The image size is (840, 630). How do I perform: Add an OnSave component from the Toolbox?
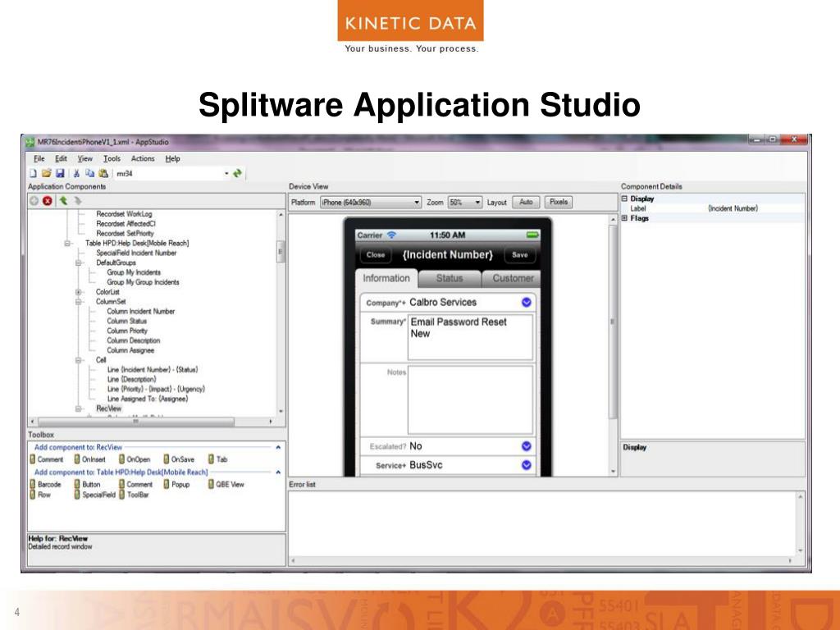click(179, 459)
